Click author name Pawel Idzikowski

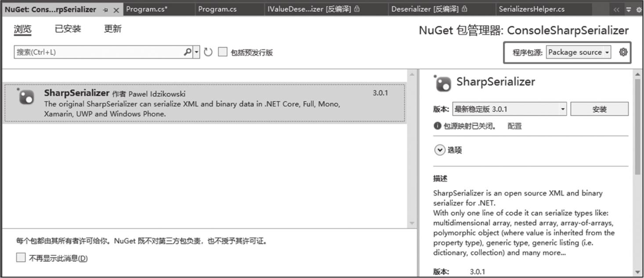click(x=157, y=94)
